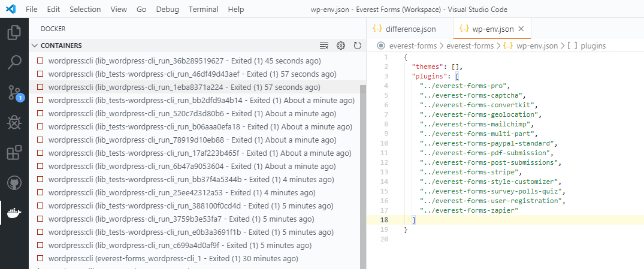The height and width of the screenshot is (269, 644).
Task: Click "../everest-forms-stripe" string
Action: (x=468, y=172)
